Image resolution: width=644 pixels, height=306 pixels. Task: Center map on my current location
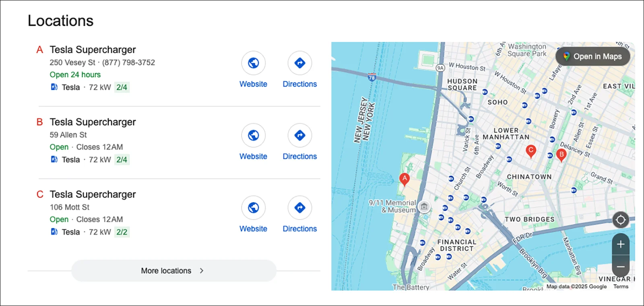click(621, 220)
